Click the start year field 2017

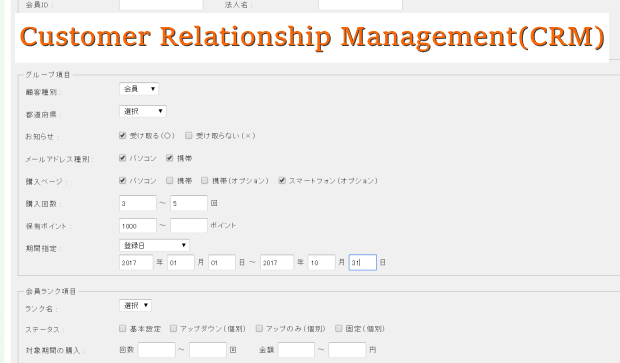tap(136, 263)
